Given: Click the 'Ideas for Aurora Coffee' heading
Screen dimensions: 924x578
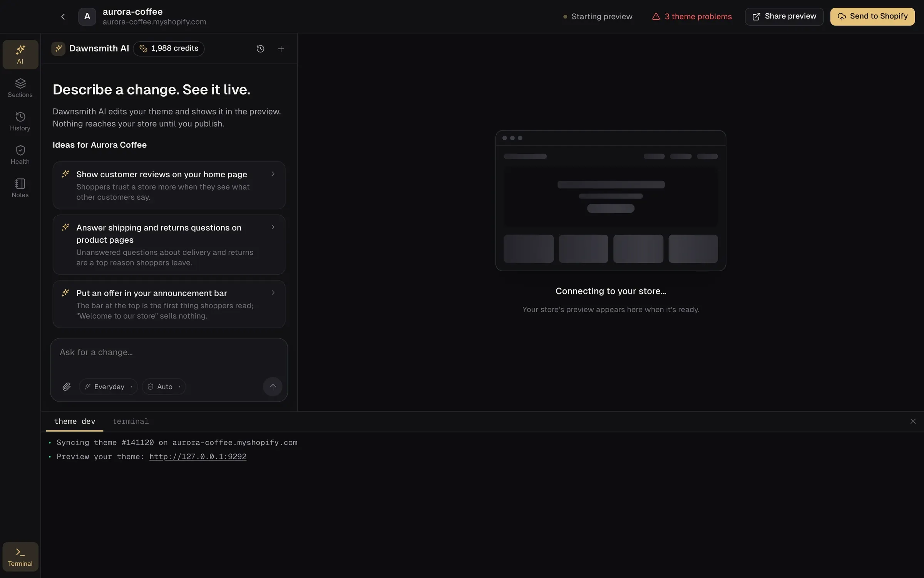Looking at the screenshot, I should coord(100,145).
